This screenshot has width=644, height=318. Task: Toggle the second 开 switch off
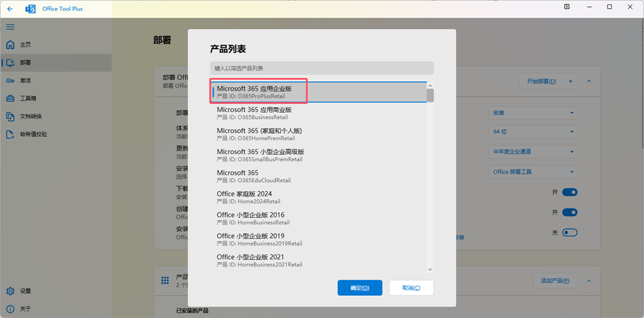point(570,212)
